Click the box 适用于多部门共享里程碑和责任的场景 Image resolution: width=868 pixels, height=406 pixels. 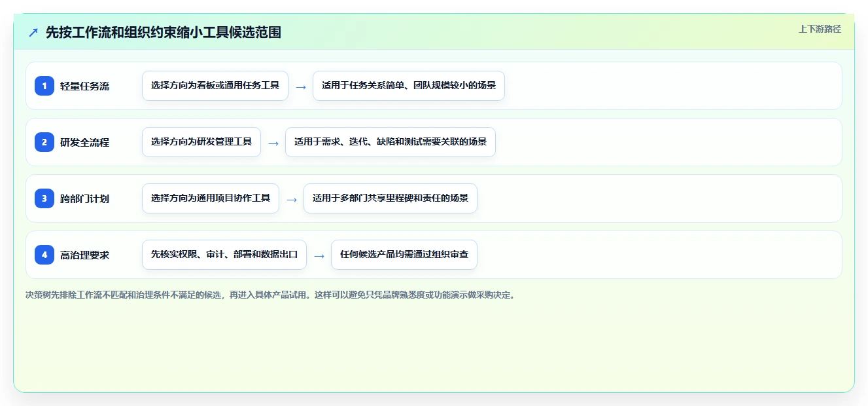(x=391, y=198)
